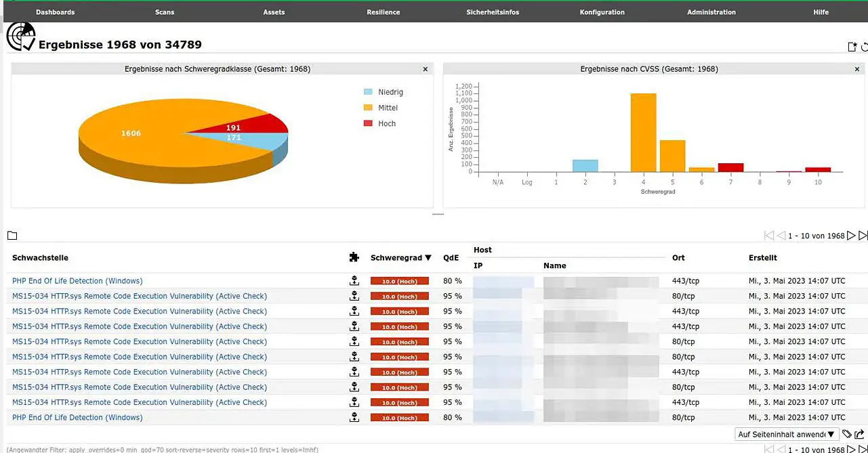Click the new dashboard display icon with star
This screenshot has width=868, height=453.
pos(852,47)
